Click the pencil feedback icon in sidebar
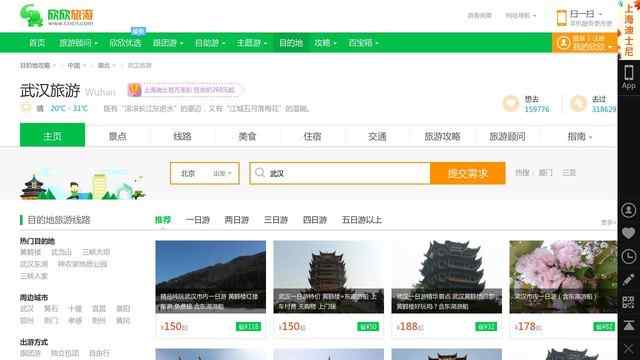Screen dimensions: 640x360 tap(629, 280)
